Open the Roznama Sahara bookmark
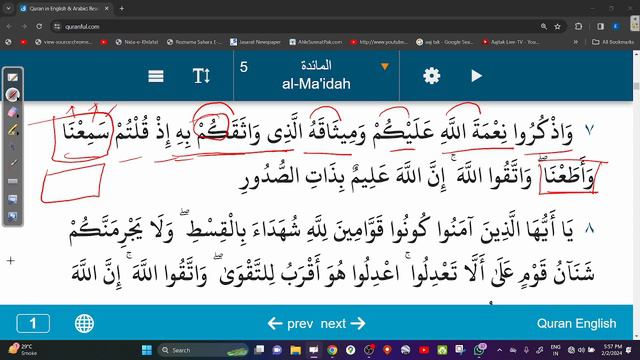Image resolution: width=640 pixels, height=360 pixels. 194,42
